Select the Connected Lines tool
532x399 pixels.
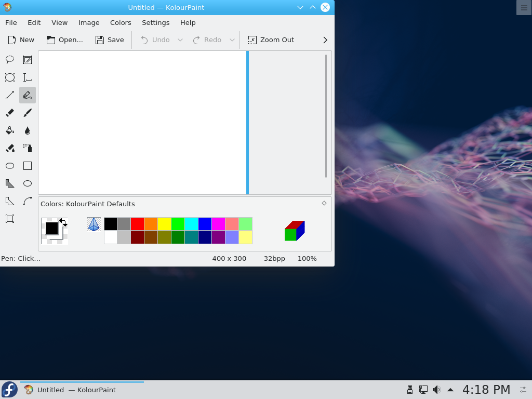point(10,201)
